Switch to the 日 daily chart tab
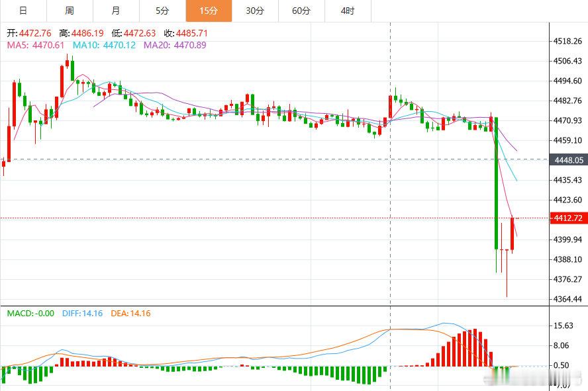Viewport: 588px width, 391px height. 23,11
